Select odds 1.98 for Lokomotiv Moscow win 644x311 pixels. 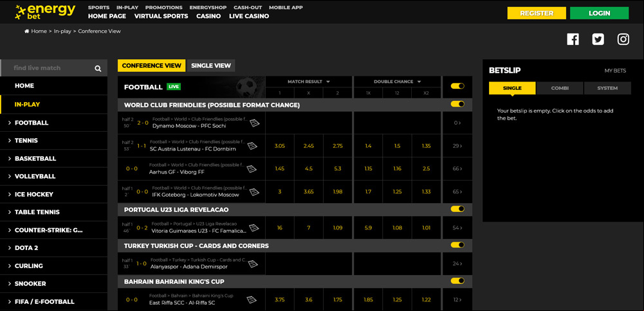pos(338,191)
